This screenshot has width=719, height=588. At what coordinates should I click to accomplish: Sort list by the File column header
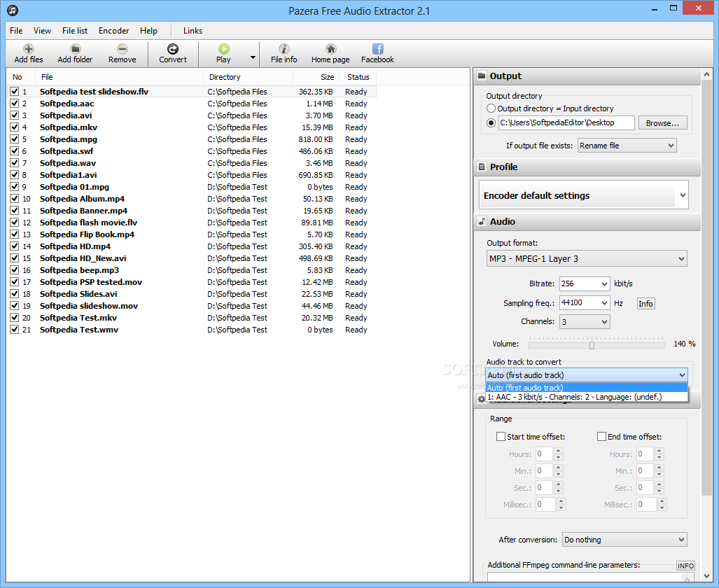120,76
